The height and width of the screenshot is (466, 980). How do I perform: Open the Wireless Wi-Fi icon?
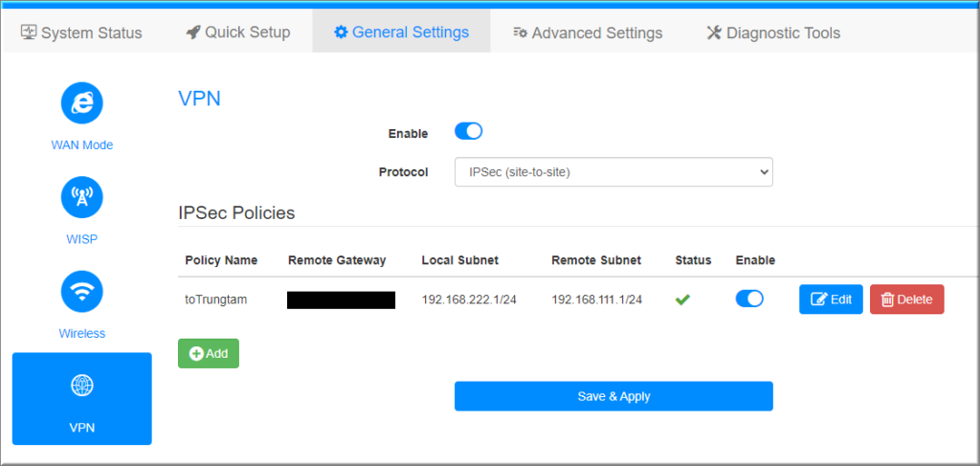click(x=81, y=291)
